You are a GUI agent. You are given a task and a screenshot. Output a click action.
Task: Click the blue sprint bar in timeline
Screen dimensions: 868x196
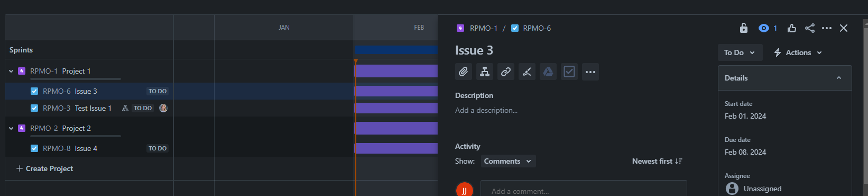[x=396, y=50]
